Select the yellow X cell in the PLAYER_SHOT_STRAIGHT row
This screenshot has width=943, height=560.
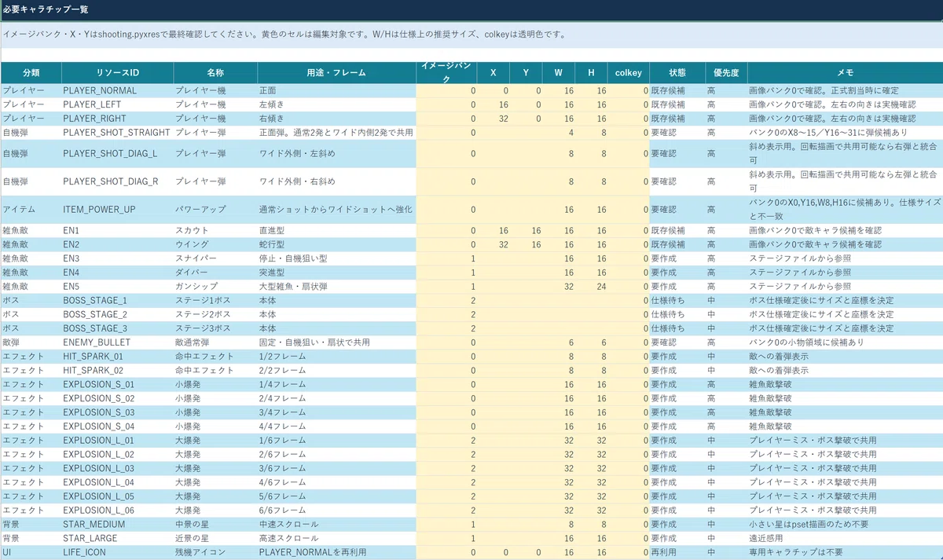pyautogui.click(x=494, y=132)
